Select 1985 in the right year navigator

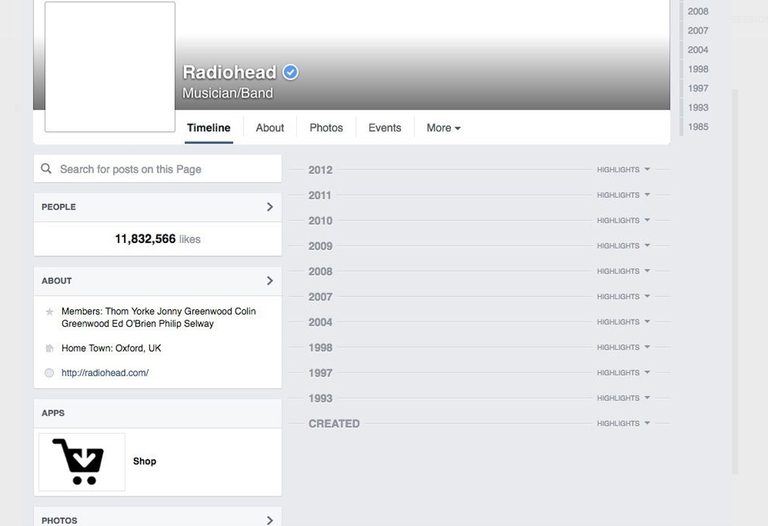tap(698, 127)
